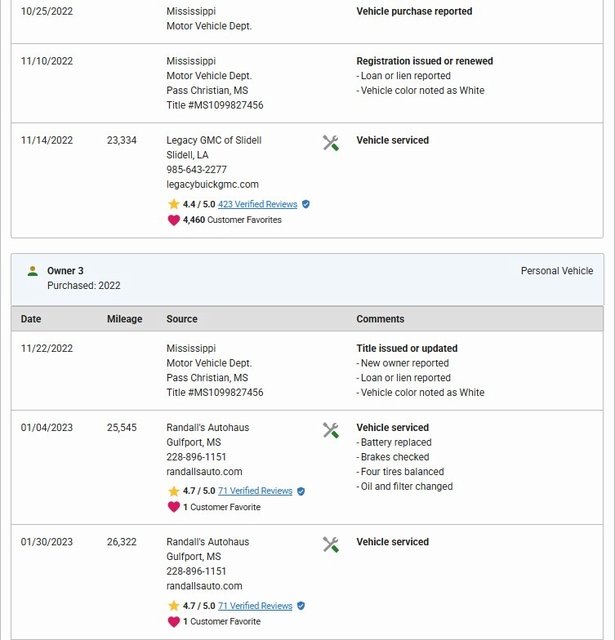Image resolution: width=615 pixels, height=640 pixels.
Task: Click the Comments column header
Action: (x=380, y=319)
